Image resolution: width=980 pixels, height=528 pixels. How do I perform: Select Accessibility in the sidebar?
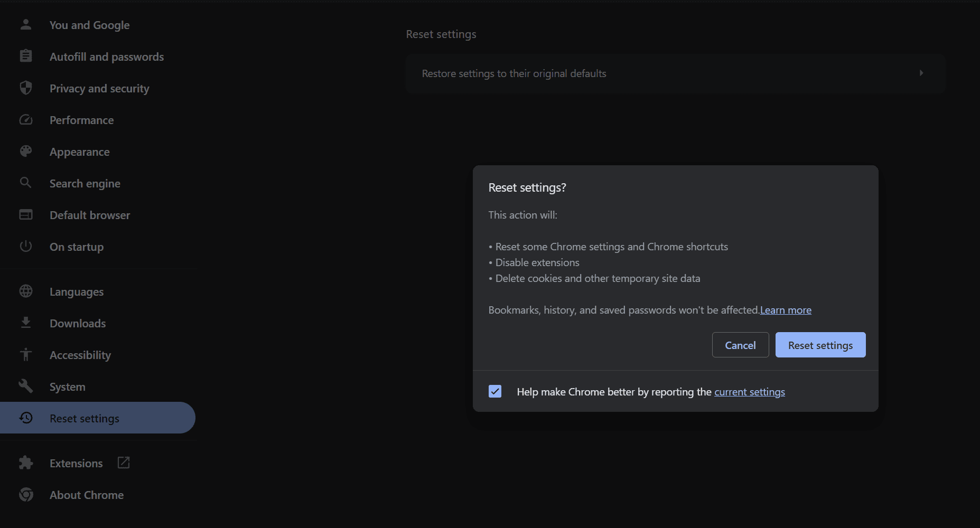tap(80, 355)
